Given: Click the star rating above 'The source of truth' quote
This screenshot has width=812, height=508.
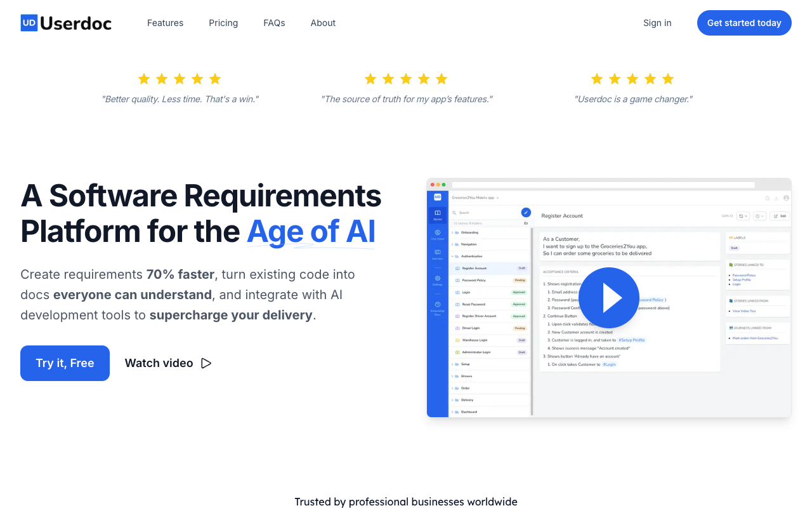Looking at the screenshot, I should [406, 79].
